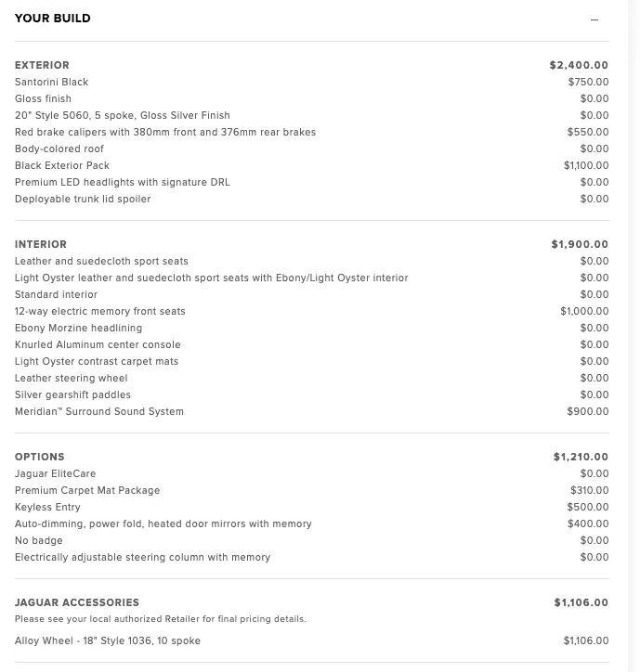
Task: Click the Santorini Black line item
Action: (x=52, y=82)
